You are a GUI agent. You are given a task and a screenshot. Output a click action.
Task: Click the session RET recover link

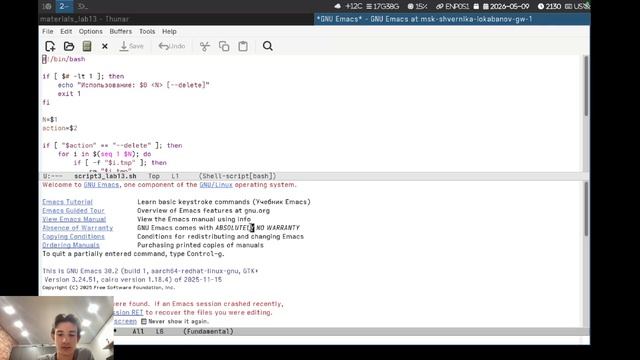pos(128,312)
